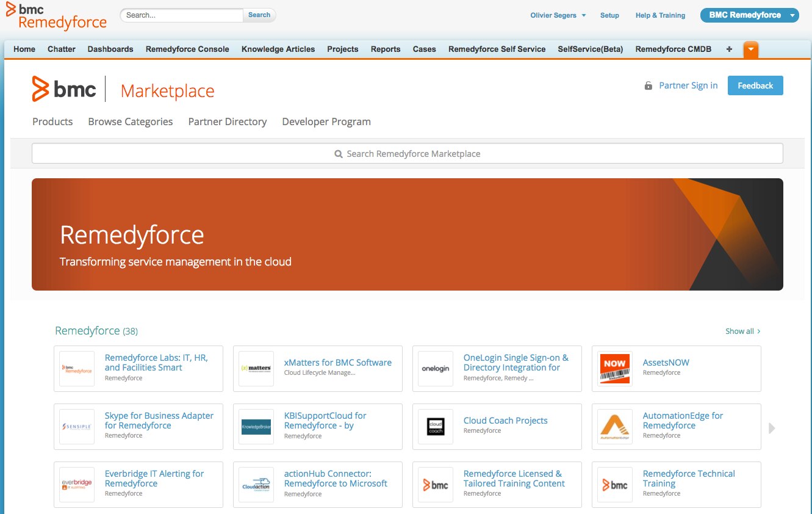Open the Products marketplace menu
The width and height of the screenshot is (812, 514).
pos(52,121)
